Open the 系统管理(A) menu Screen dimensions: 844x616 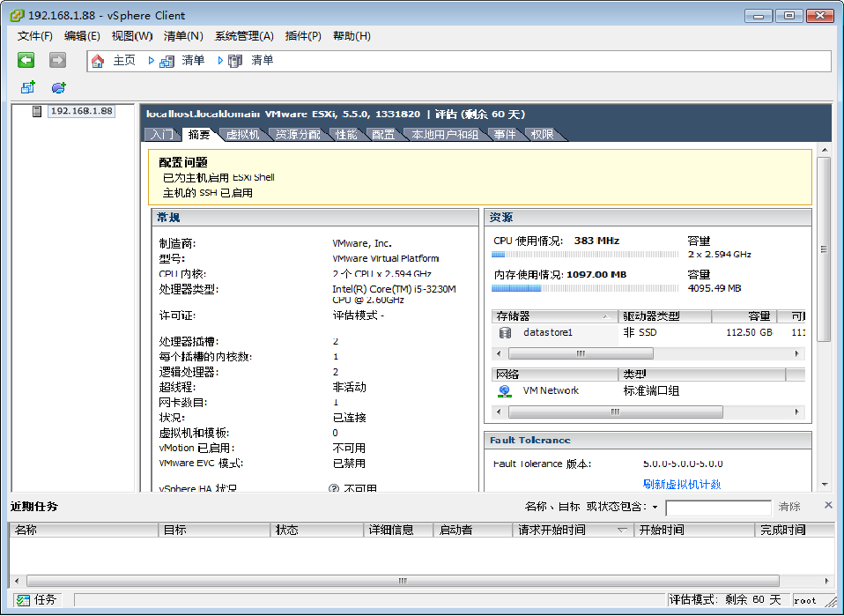[x=244, y=36]
